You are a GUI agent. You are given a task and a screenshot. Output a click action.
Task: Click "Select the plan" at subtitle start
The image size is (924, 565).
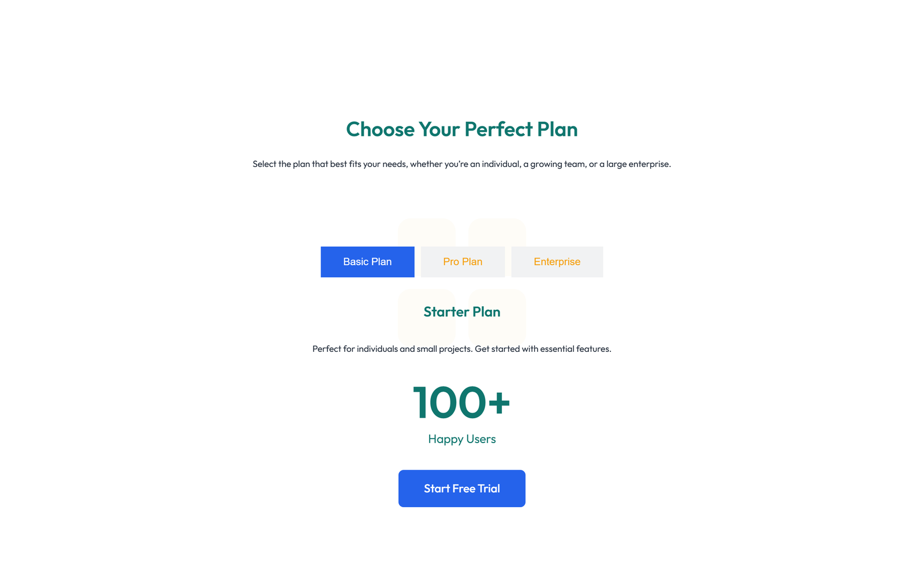(x=281, y=164)
